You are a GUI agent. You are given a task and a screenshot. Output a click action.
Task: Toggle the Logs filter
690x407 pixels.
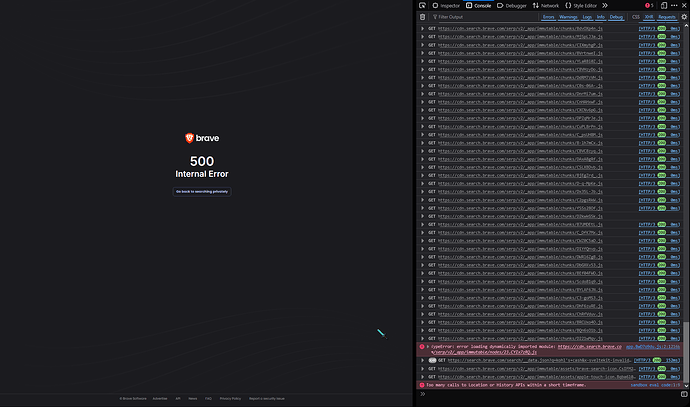coord(587,17)
